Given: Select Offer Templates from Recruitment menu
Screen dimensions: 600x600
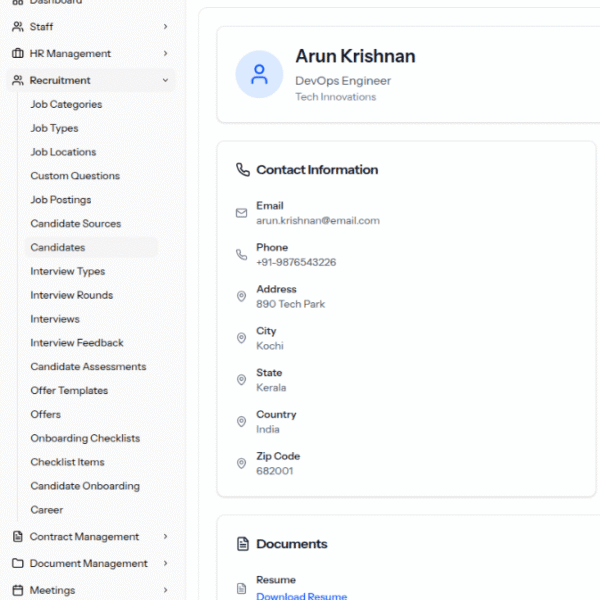Looking at the screenshot, I should pos(69,391).
